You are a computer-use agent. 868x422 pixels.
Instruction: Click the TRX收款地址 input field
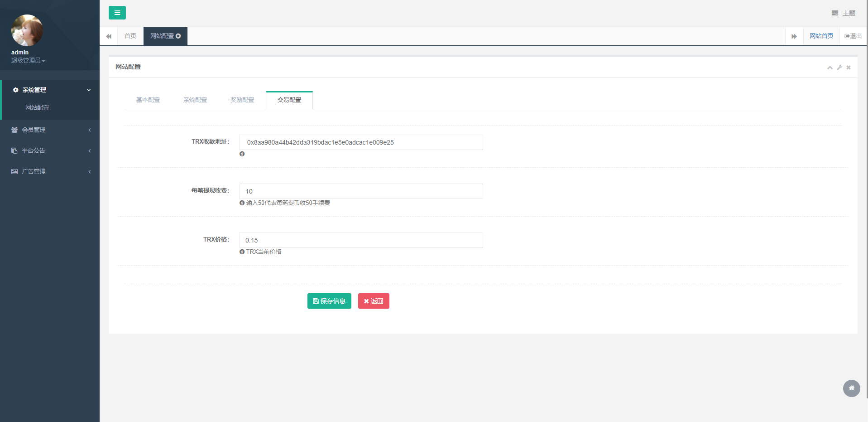click(x=361, y=142)
